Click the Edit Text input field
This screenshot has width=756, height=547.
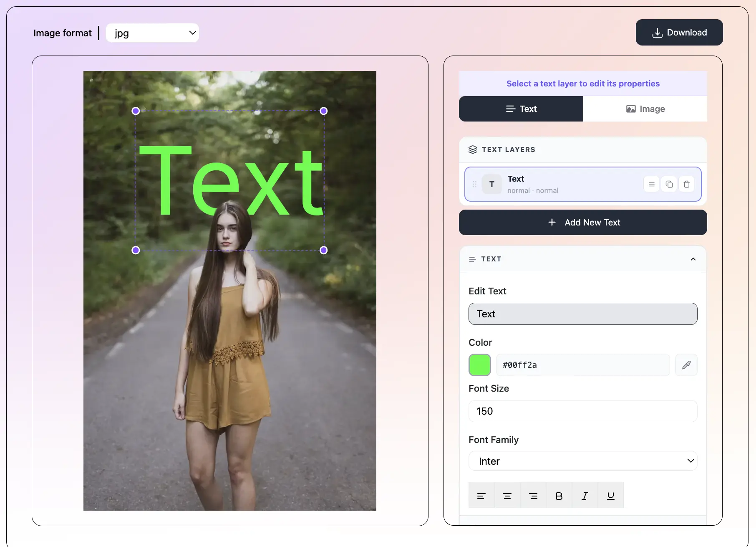click(x=583, y=314)
